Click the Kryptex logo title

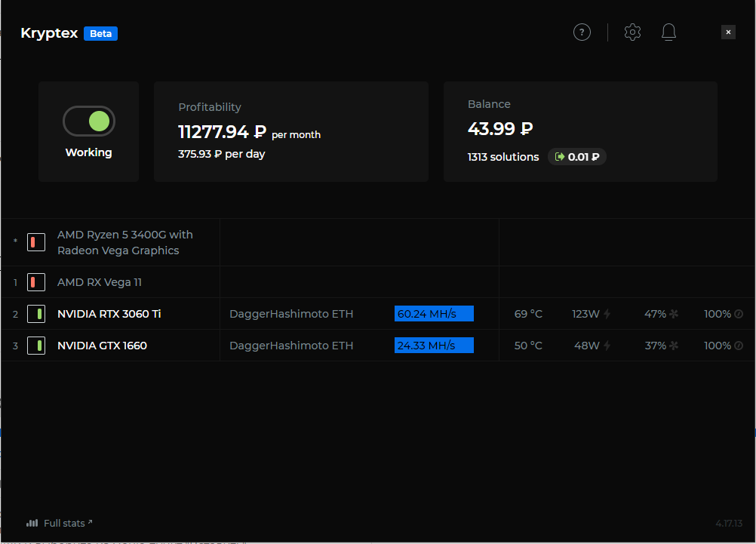[49, 33]
